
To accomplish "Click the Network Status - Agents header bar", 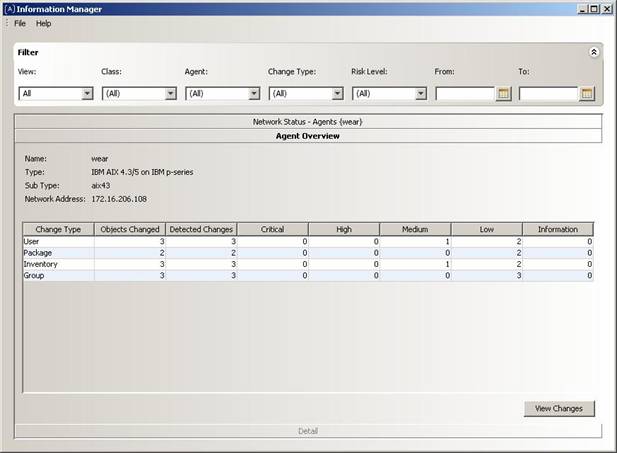I will (308, 121).
